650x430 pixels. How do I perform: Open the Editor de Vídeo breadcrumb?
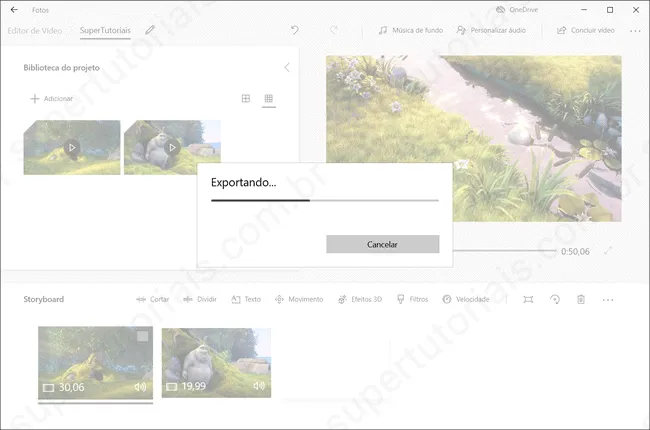tap(35, 30)
